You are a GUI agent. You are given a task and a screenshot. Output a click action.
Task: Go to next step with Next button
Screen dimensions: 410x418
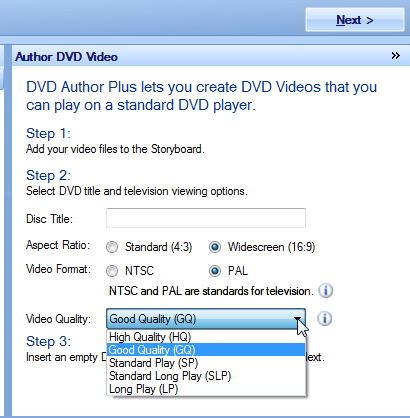click(355, 20)
